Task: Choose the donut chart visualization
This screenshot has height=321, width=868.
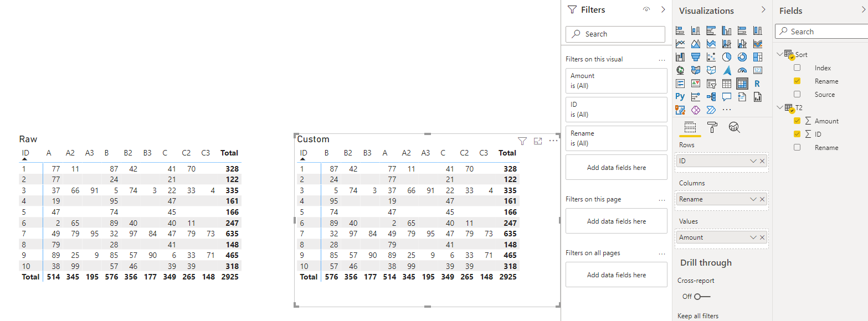Action: pos(742,57)
